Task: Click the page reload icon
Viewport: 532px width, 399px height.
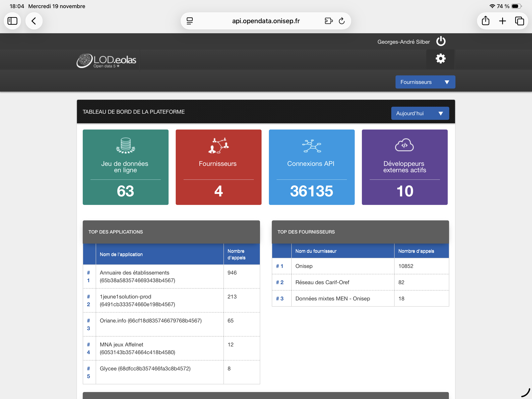Action: coord(342,21)
